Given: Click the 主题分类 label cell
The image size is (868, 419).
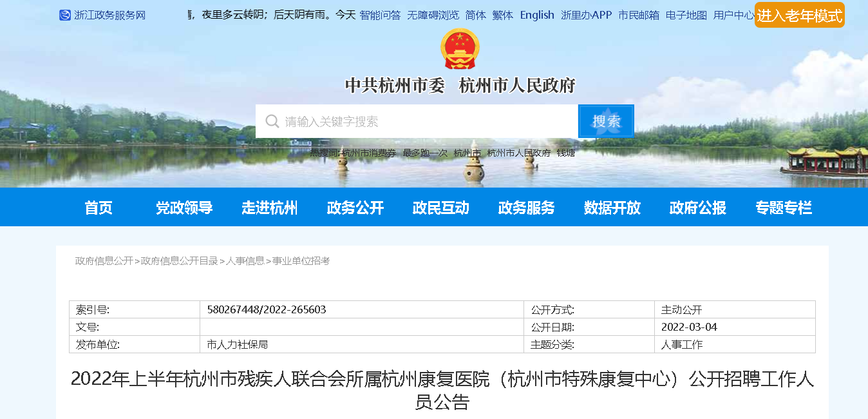Looking at the screenshot, I should 589,344.
